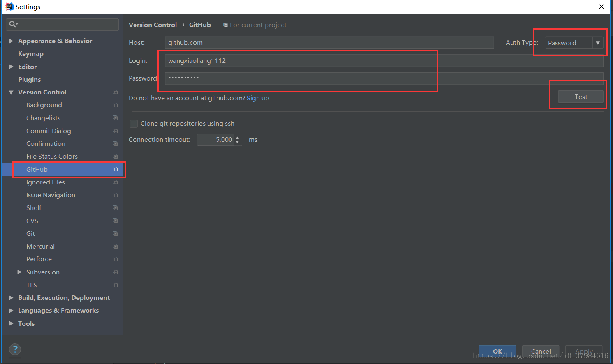Click project-level icon beside Perforce row
The width and height of the screenshot is (613, 364).
pyautogui.click(x=115, y=259)
